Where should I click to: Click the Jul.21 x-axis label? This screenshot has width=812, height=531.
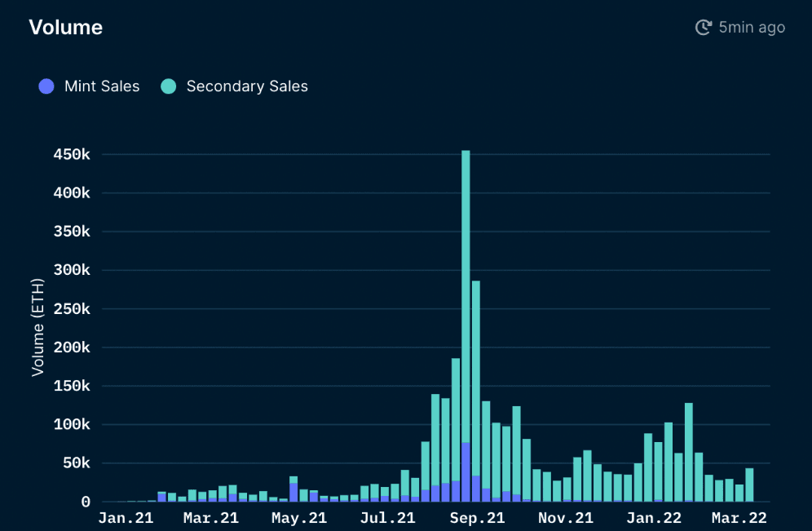click(x=387, y=518)
